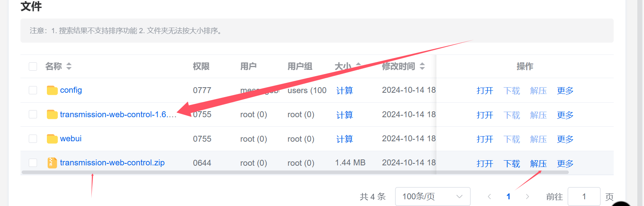Click 解压 to extract transmission-web-control.zip
Screen dimensions: 644x206
pyautogui.click(x=538, y=163)
